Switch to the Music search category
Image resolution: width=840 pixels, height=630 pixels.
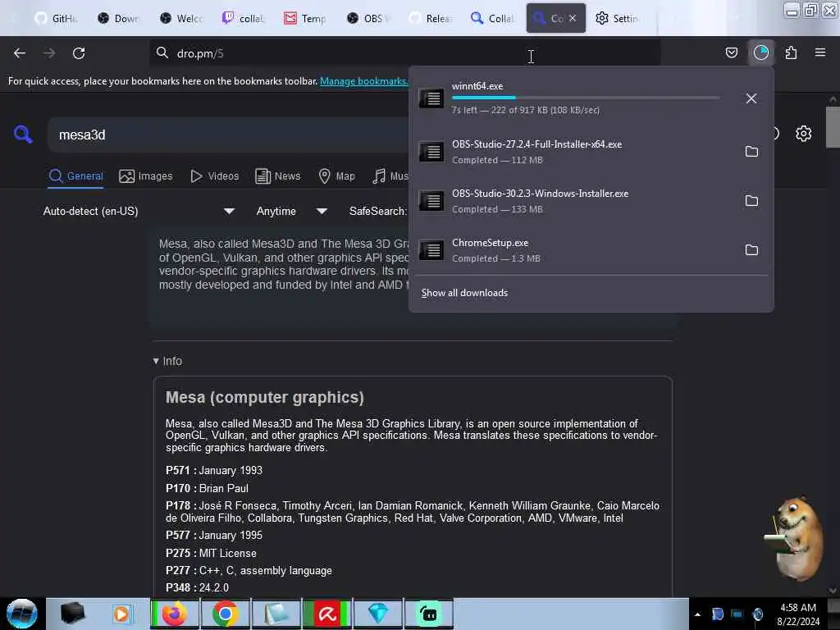[x=390, y=176]
